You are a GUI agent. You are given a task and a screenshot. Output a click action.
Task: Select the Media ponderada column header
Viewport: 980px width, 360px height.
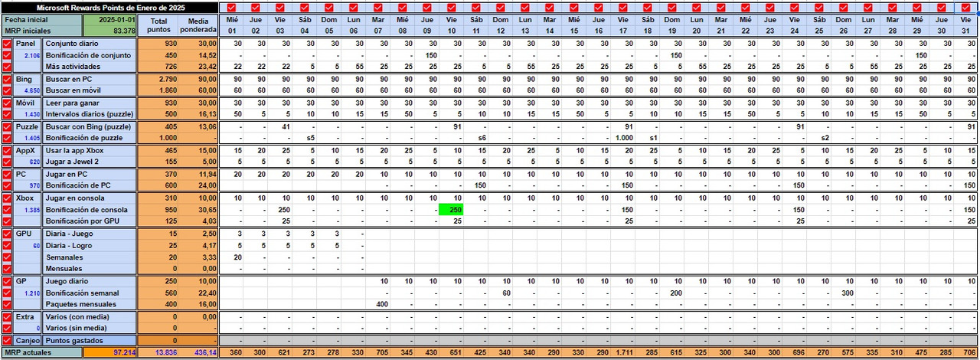click(x=198, y=25)
